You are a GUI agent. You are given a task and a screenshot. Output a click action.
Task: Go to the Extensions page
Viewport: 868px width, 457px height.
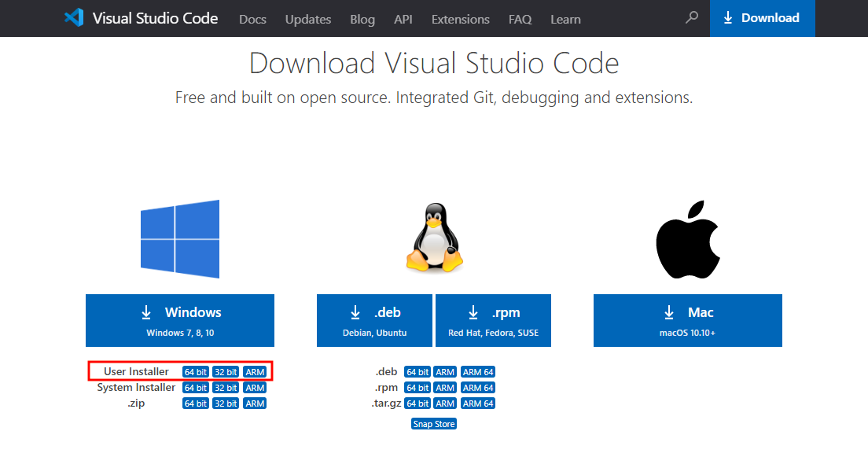[x=460, y=19]
